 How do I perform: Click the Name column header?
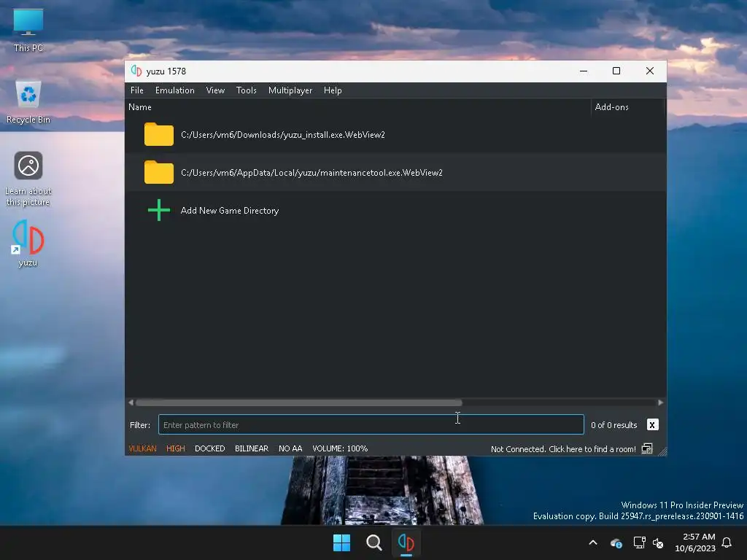tap(358, 107)
